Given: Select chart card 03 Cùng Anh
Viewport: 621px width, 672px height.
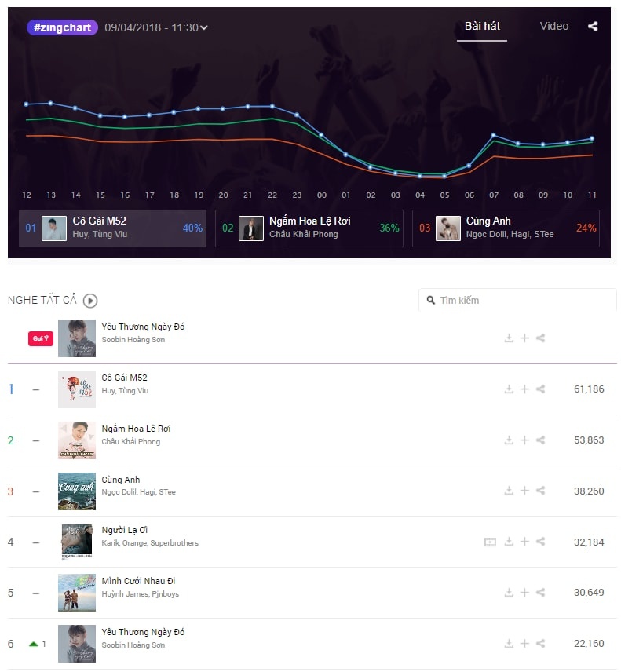Looking at the screenshot, I should pos(506,228).
